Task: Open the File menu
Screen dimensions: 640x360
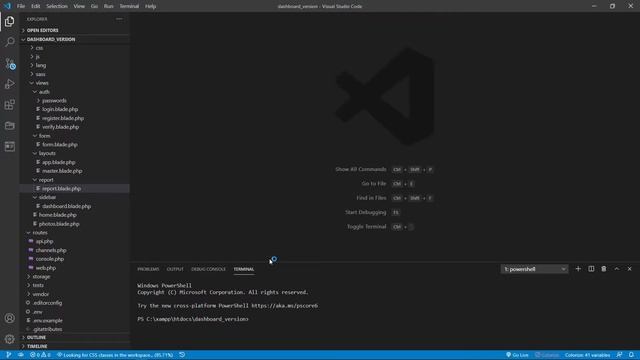Action: pos(21,6)
